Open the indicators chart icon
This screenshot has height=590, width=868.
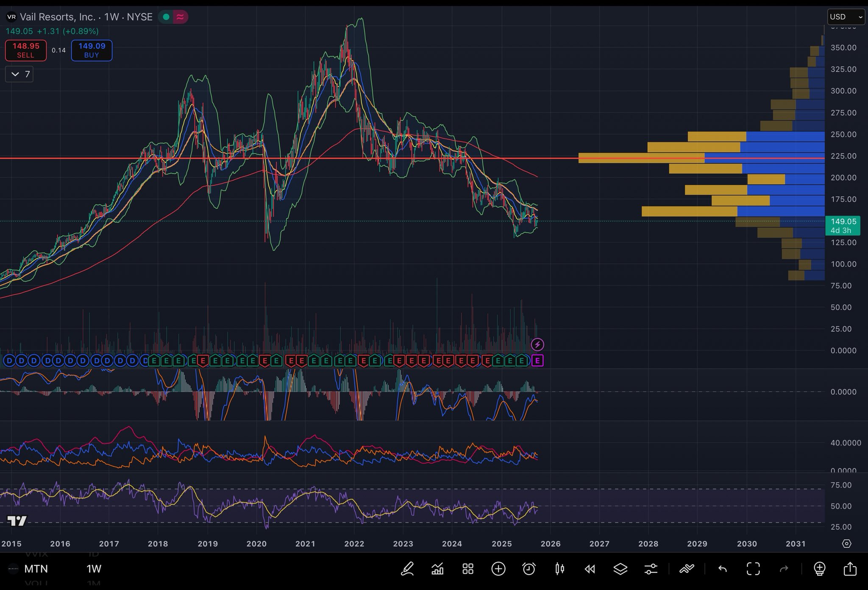[437, 569]
